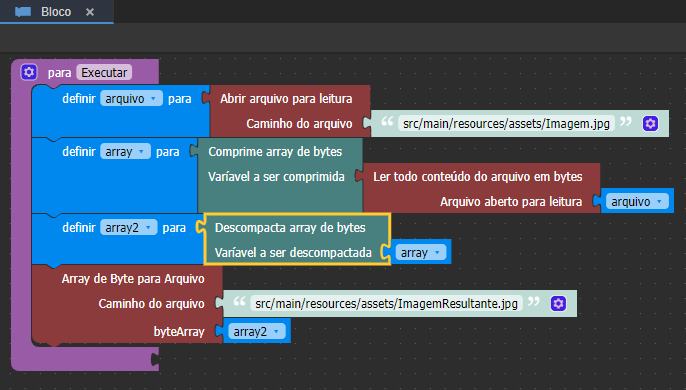The height and width of the screenshot is (390, 686).
Task: Click gear icon beside Imagem.jpg text block
Action: [x=650, y=123]
